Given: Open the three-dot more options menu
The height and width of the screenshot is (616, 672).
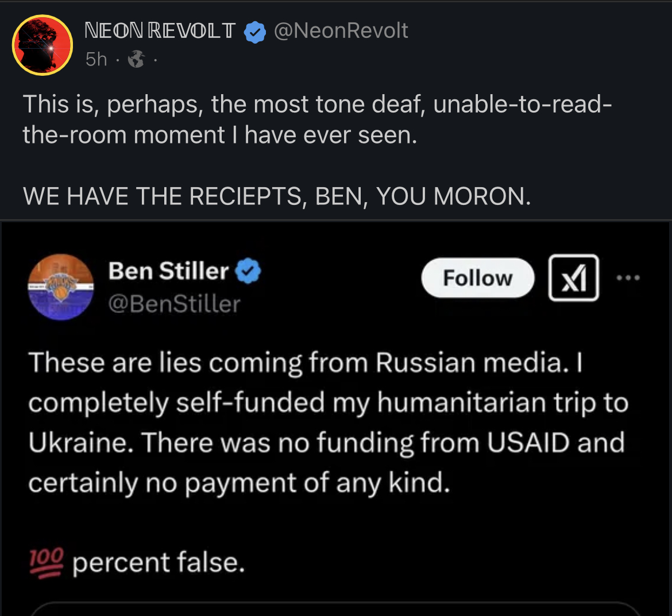Looking at the screenshot, I should (x=629, y=277).
